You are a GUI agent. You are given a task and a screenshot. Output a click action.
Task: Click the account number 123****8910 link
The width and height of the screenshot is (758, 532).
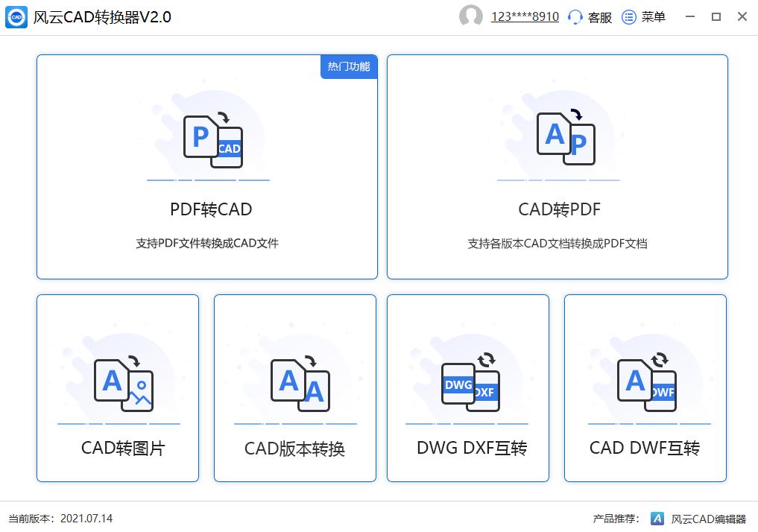[x=524, y=16]
